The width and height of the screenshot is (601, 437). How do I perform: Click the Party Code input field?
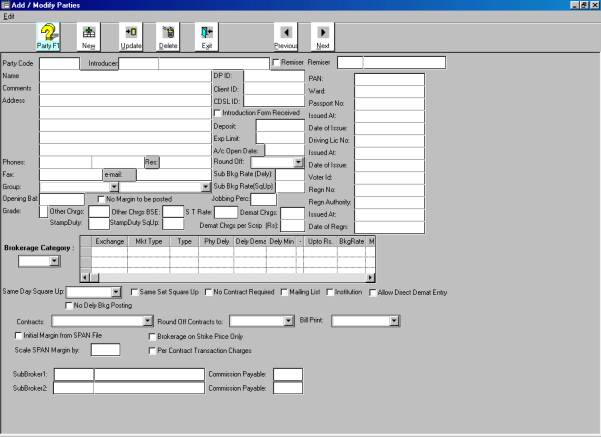click(58, 63)
